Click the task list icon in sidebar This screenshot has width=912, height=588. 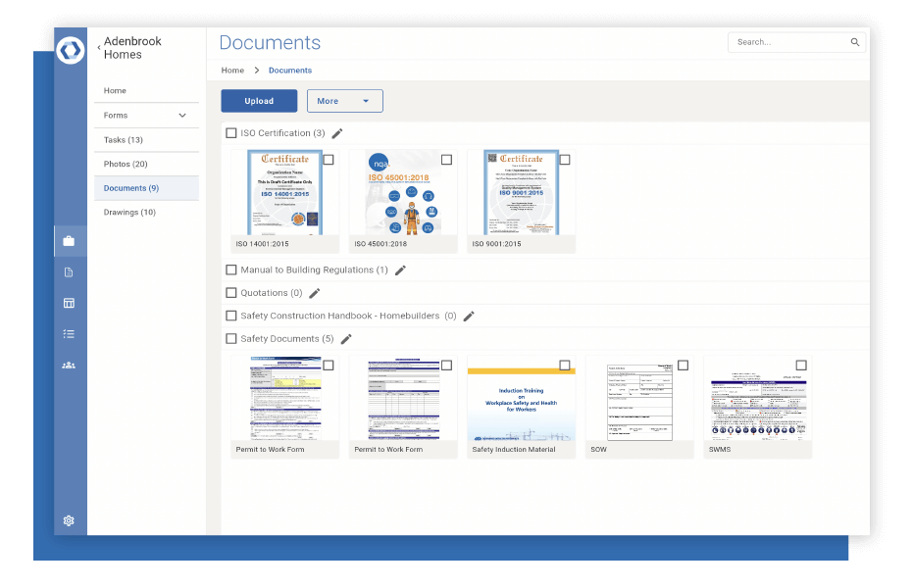pyautogui.click(x=69, y=333)
